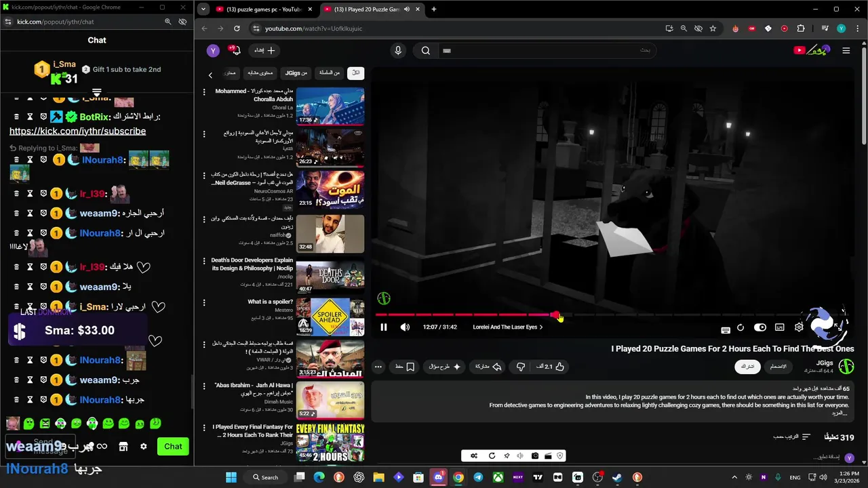This screenshot has height=488, width=868.
Task: Open YouTube hamburger guide menu
Action: pos(846,50)
